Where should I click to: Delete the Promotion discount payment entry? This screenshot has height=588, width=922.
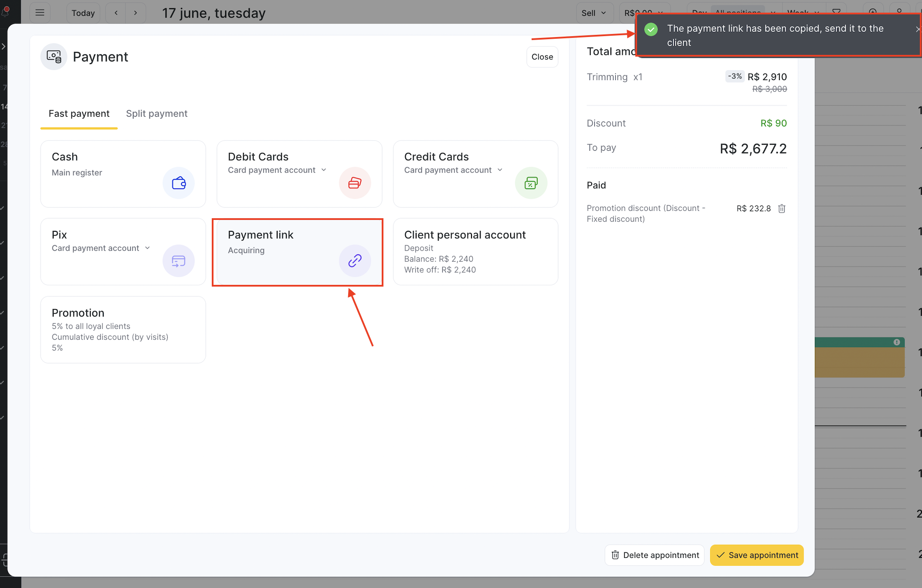(782, 209)
